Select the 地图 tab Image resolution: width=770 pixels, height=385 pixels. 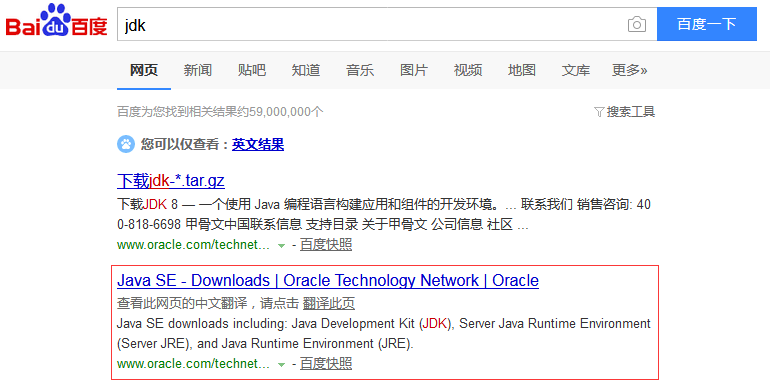tap(522, 70)
